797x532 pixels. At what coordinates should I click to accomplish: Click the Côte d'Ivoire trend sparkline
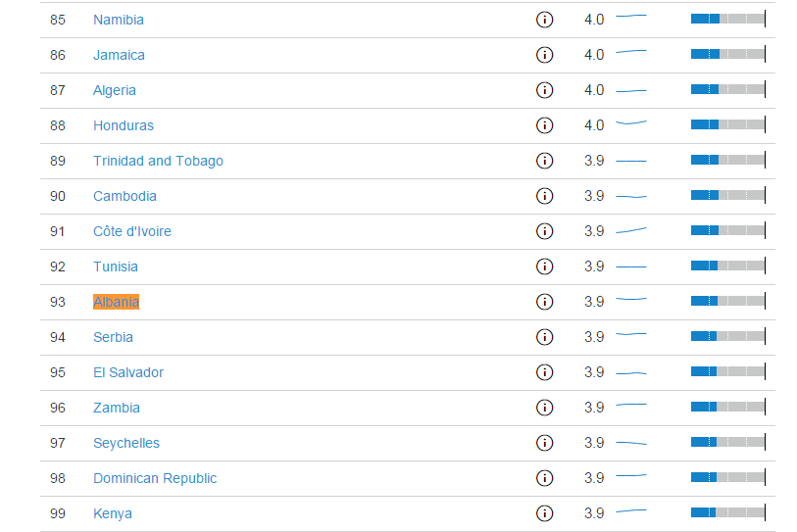pyautogui.click(x=631, y=230)
